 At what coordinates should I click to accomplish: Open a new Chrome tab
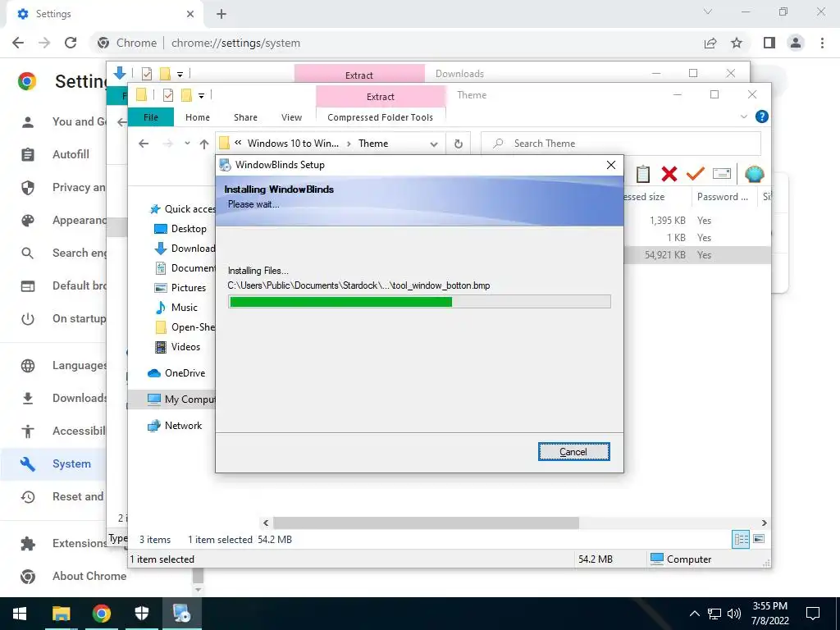[x=221, y=14]
